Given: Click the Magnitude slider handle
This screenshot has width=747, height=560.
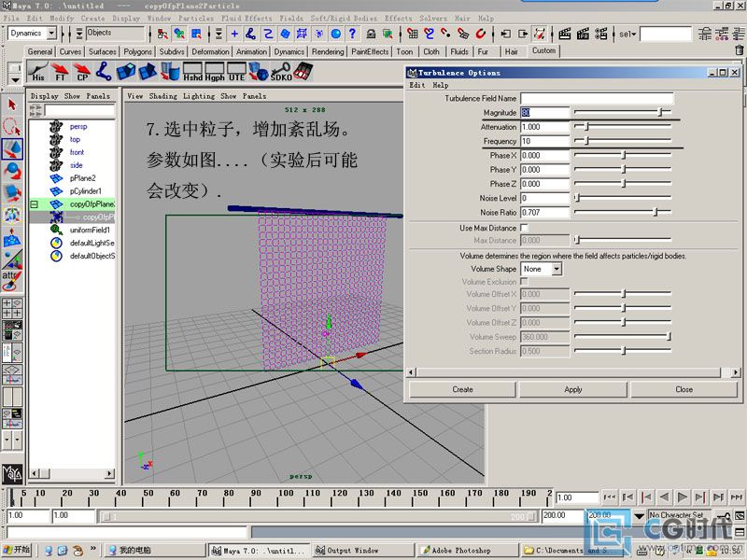Looking at the screenshot, I should [x=660, y=112].
